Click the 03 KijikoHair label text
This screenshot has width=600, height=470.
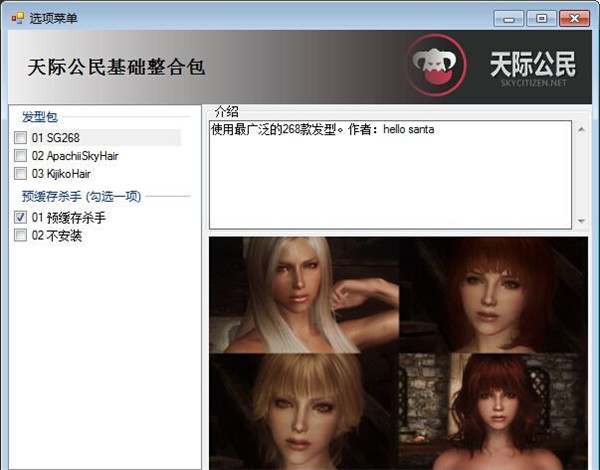61,174
